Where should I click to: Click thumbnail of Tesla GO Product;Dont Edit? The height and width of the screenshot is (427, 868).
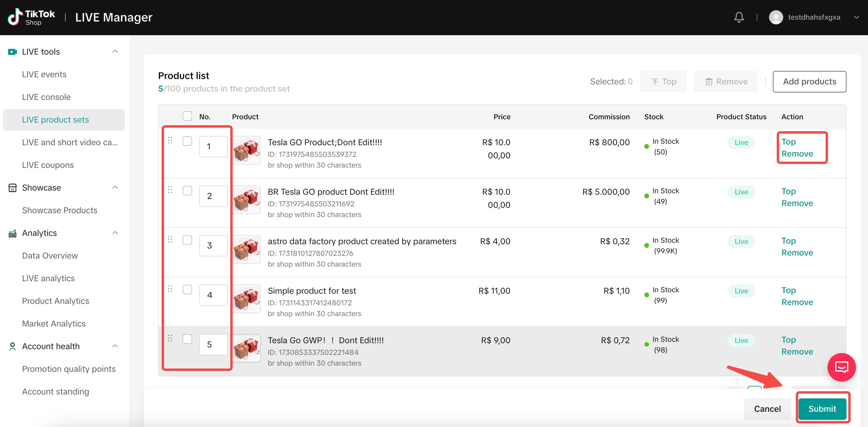tap(246, 150)
